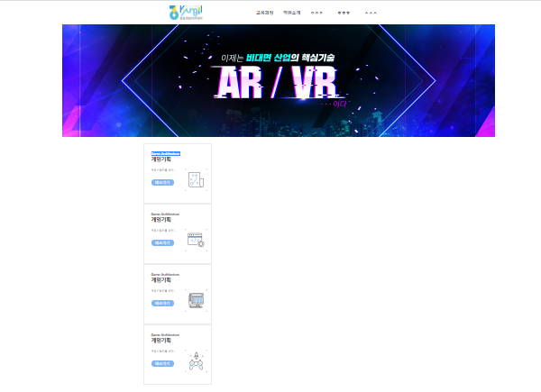Open the 학원소개 menu item

tap(292, 13)
